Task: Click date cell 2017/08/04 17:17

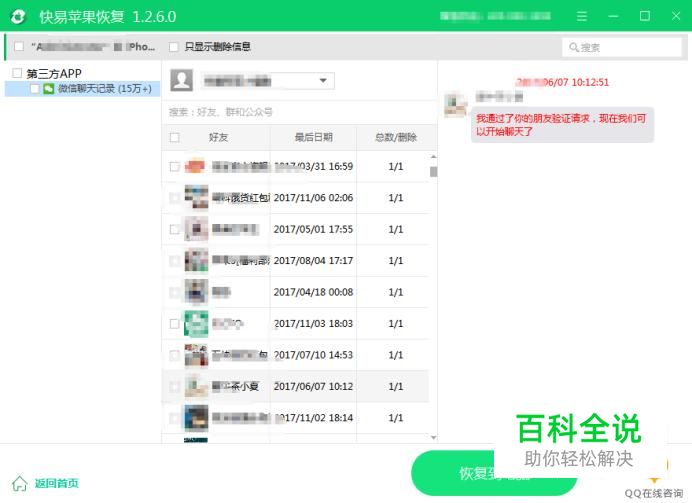Action: (x=313, y=261)
